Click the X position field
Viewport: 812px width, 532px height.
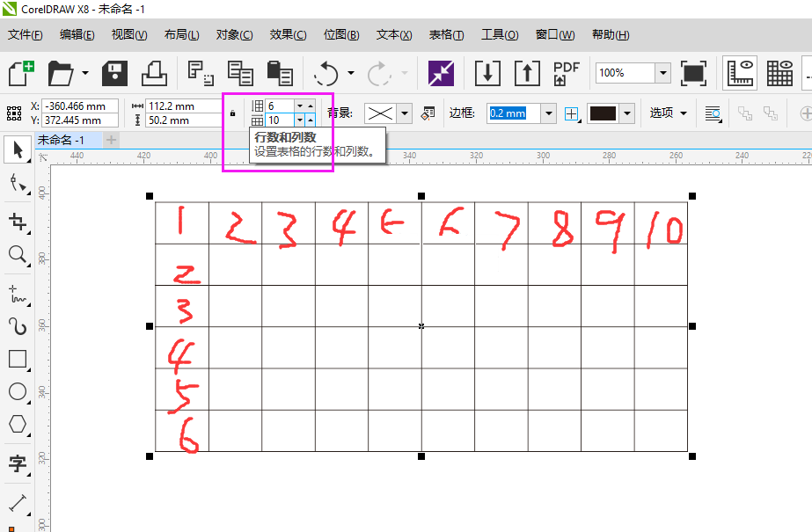point(80,106)
